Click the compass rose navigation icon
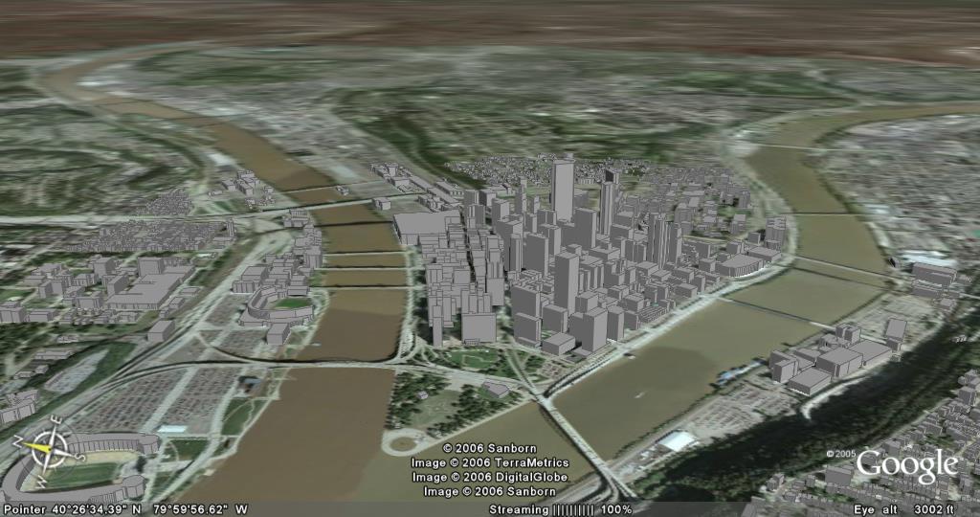This screenshot has height=517, width=980. (43, 448)
